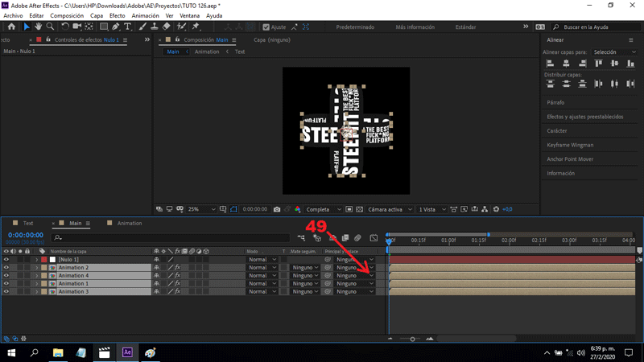Image resolution: width=644 pixels, height=362 pixels.
Task: Select the Home icon in toolbar
Action: point(11,27)
